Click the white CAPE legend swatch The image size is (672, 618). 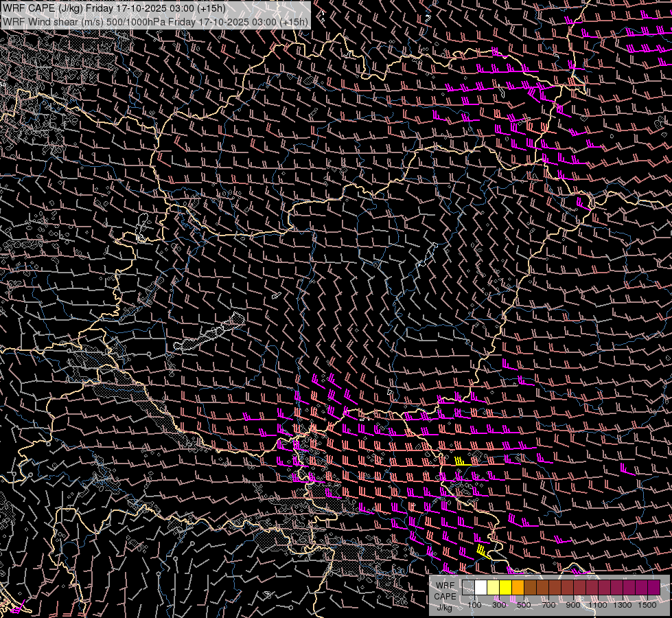(x=480, y=587)
